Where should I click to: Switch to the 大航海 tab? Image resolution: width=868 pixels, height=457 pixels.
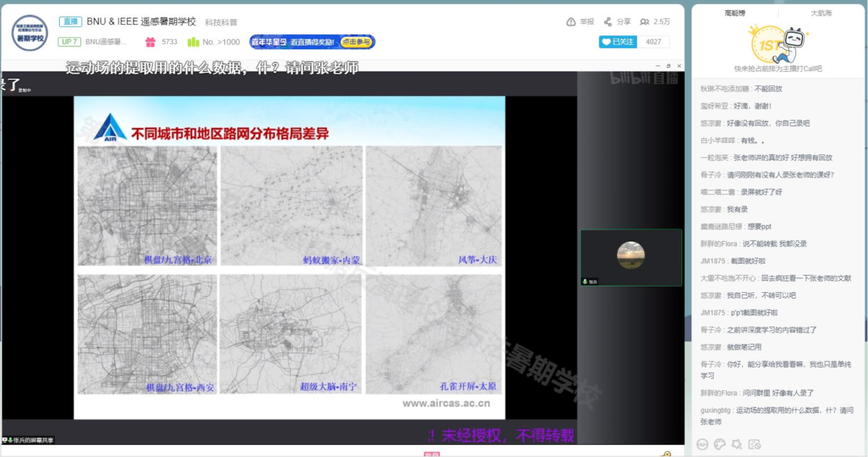pos(821,13)
